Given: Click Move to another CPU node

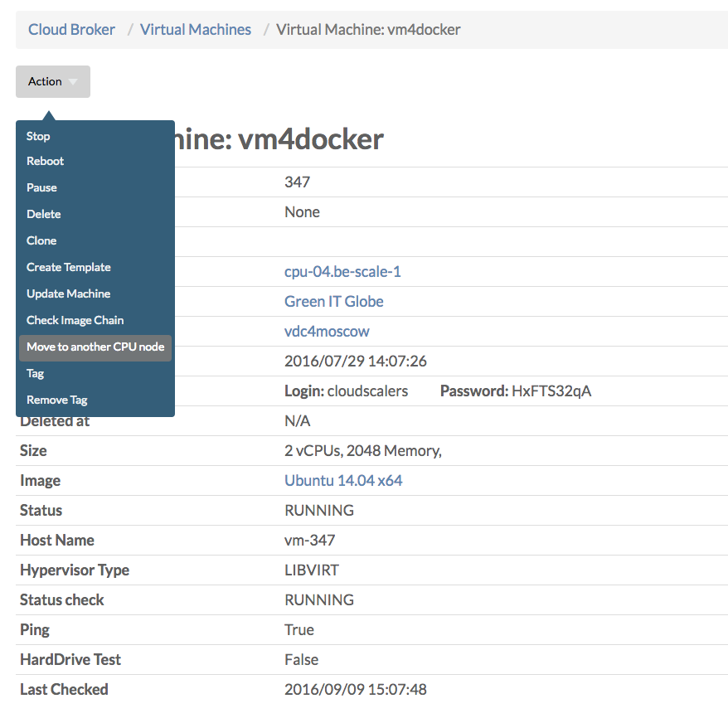Looking at the screenshot, I should coord(95,347).
